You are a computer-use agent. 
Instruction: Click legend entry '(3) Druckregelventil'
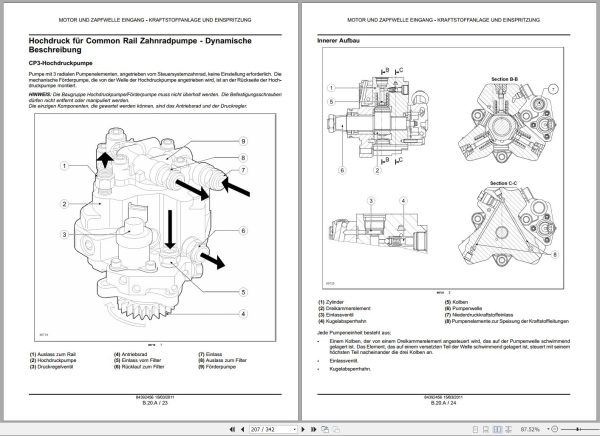(x=51, y=367)
